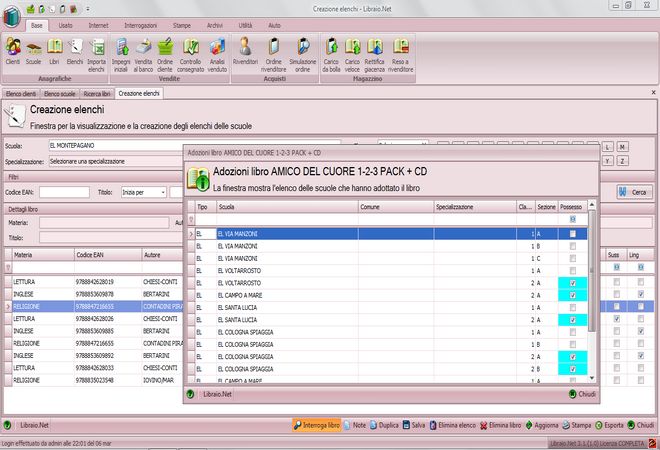The image size is (660, 450).
Task: Sort by the Scuola column header
Action: [x=287, y=207]
